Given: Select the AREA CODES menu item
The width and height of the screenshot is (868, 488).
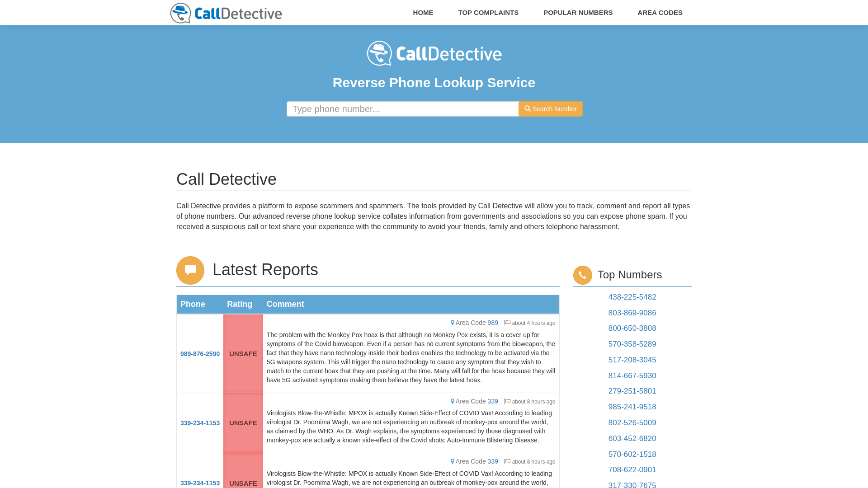Looking at the screenshot, I should click(x=660, y=12).
